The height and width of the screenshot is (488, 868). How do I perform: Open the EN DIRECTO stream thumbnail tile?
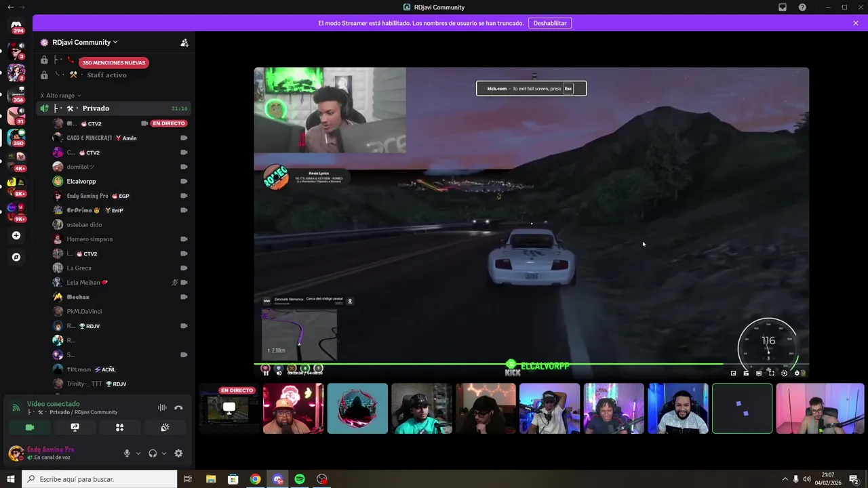[x=229, y=408]
